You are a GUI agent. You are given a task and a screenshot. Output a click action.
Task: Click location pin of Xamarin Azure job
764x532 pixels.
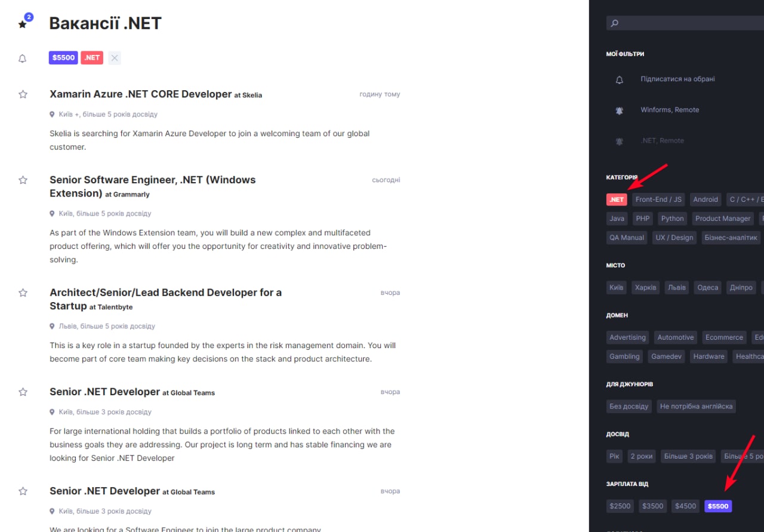(53, 114)
